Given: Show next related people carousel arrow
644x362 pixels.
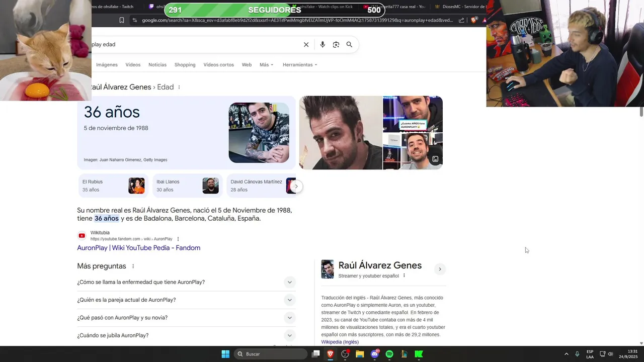Looking at the screenshot, I should (x=296, y=186).
